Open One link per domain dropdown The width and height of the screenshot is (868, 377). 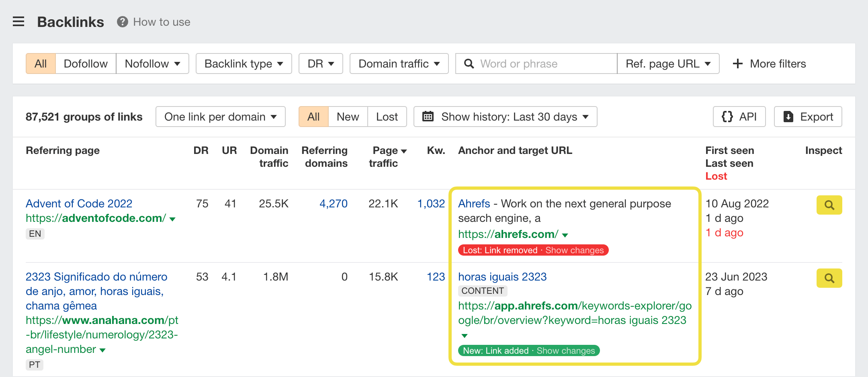(221, 117)
